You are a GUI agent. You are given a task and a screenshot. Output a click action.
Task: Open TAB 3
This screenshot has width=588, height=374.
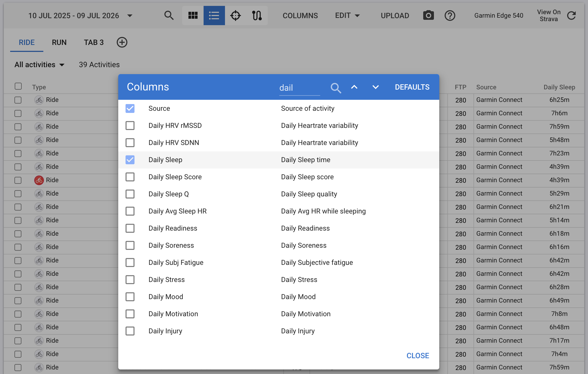(x=94, y=42)
